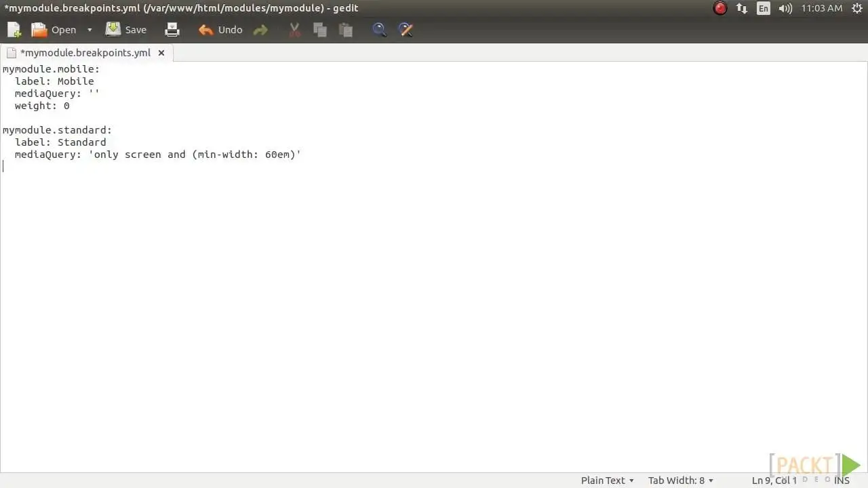Close the mymodule.breakpoints.yml tab

pos(161,52)
